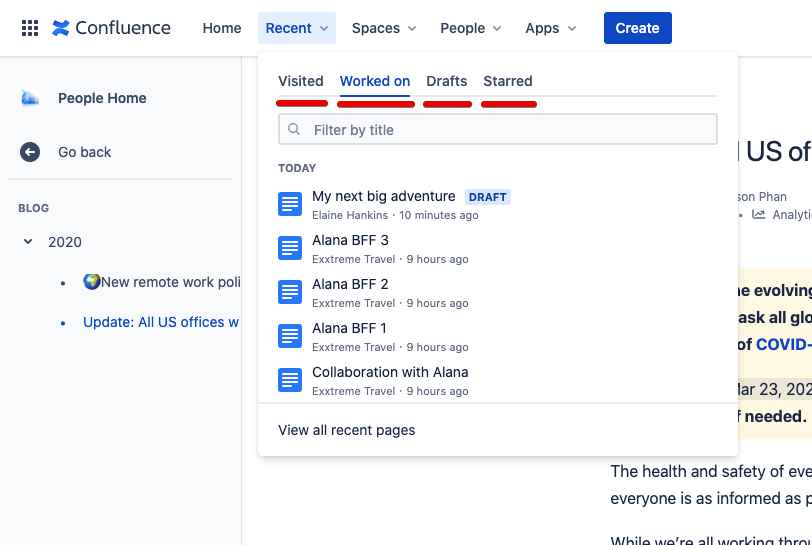Collapse the 2020 blog tree

pyautogui.click(x=28, y=241)
